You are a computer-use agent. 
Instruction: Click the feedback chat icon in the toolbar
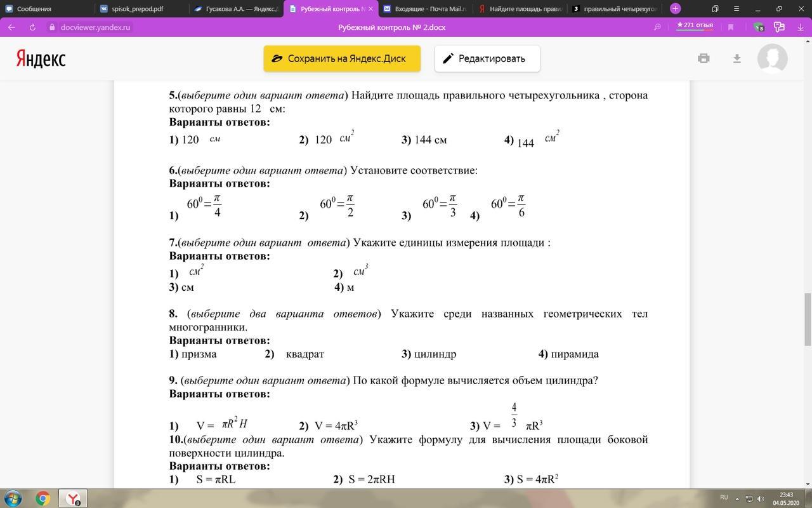(780, 27)
